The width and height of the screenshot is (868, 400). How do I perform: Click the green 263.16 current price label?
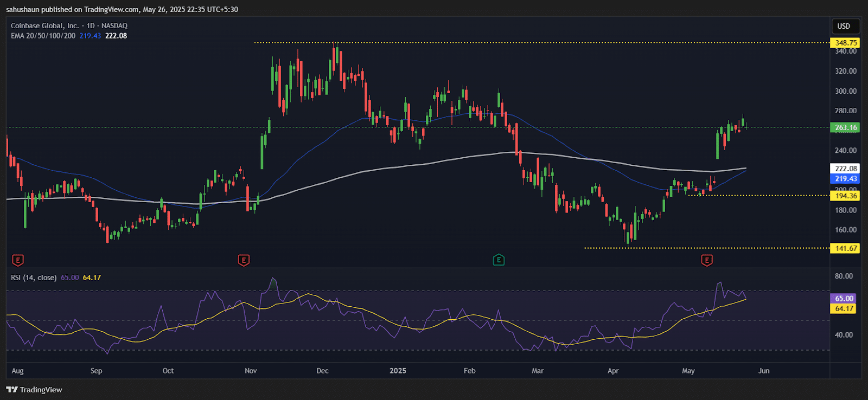pos(845,128)
